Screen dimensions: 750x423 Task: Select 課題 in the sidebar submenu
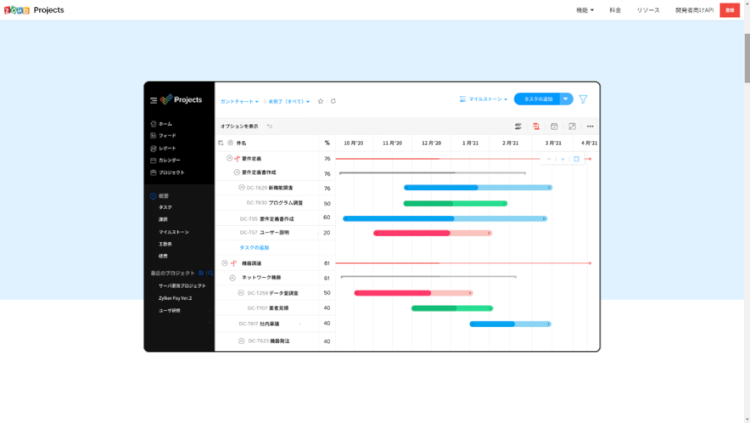click(163, 220)
